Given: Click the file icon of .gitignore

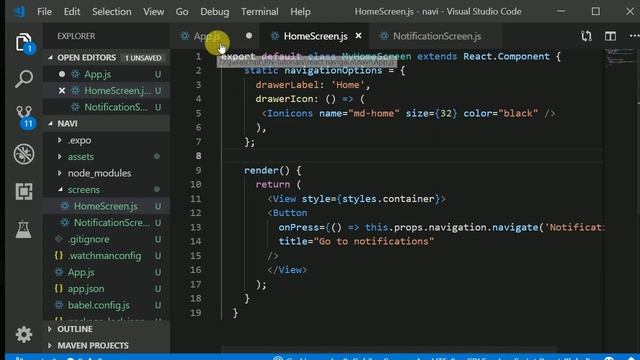Looking at the screenshot, I should 59,239.
